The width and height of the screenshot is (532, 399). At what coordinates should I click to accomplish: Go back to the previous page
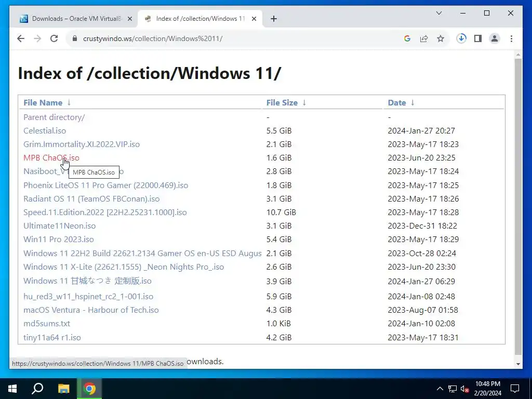pos(21,38)
